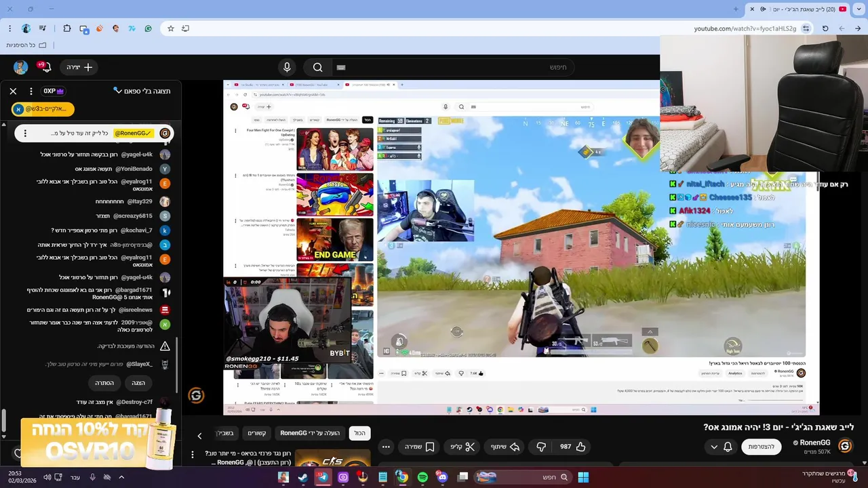This screenshot has height=488, width=868.
Task: Click the קליפ clip button
Action: pos(461,447)
